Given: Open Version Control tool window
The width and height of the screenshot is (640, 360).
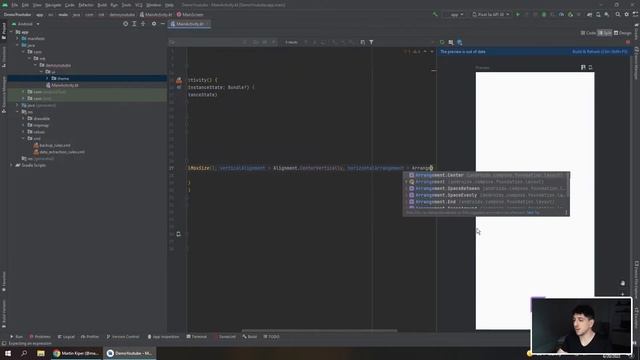Looking at the screenshot, I should point(123,337).
